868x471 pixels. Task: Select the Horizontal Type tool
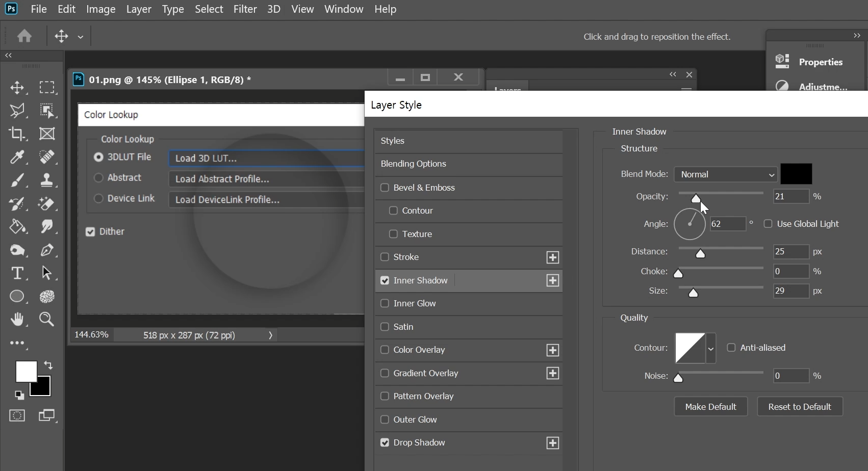(17, 273)
